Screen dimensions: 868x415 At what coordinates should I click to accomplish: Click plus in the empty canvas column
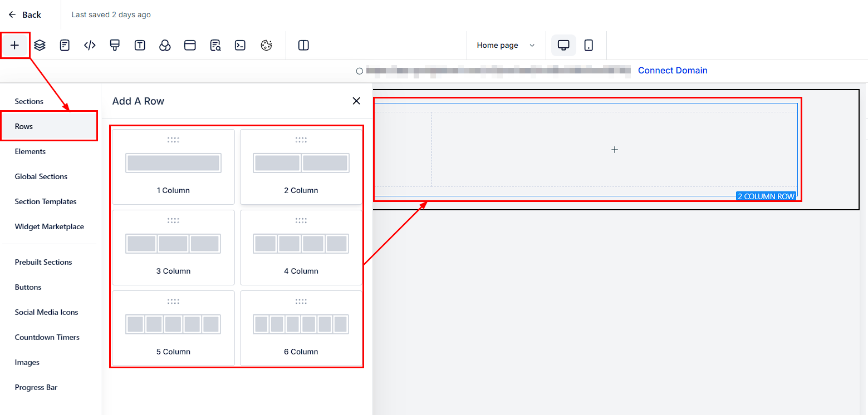pyautogui.click(x=614, y=150)
